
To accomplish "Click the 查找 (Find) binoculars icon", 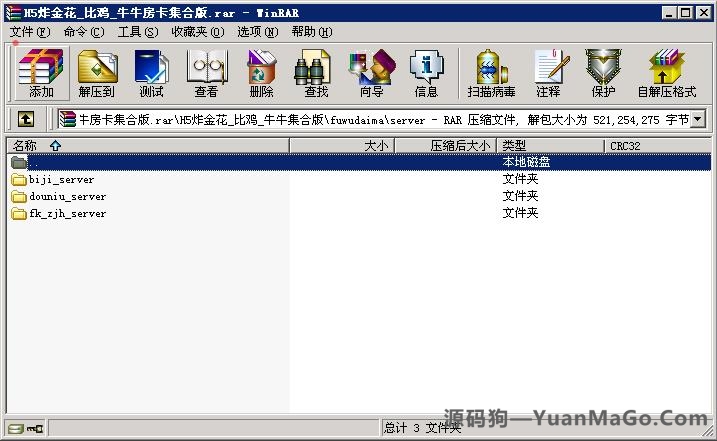I will [316, 73].
